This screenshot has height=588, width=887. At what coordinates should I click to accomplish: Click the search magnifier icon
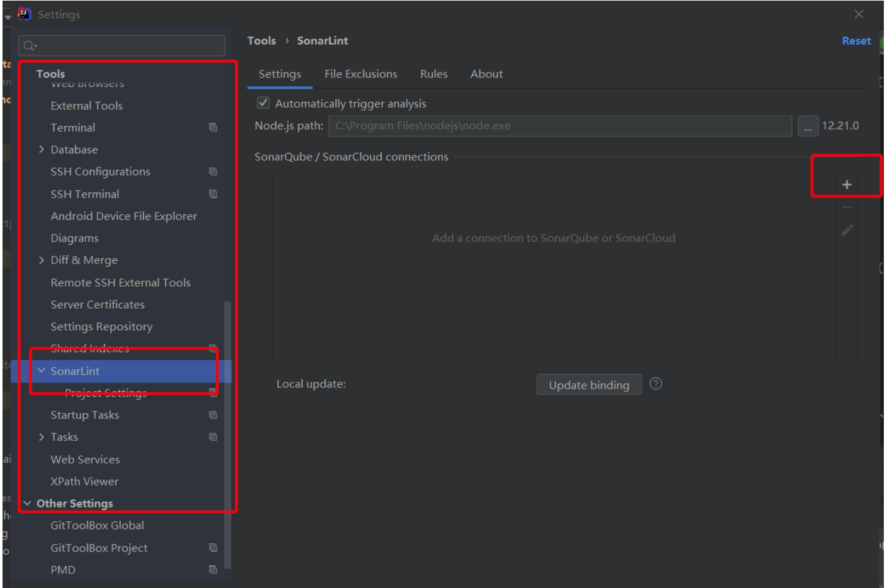coord(30,46)
